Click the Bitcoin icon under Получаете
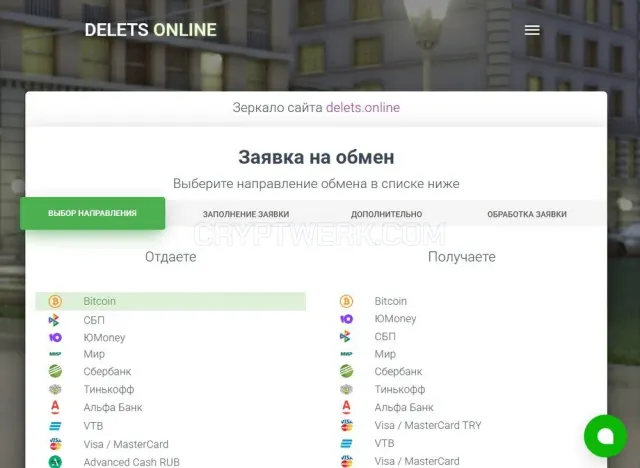 pos(346,301)
